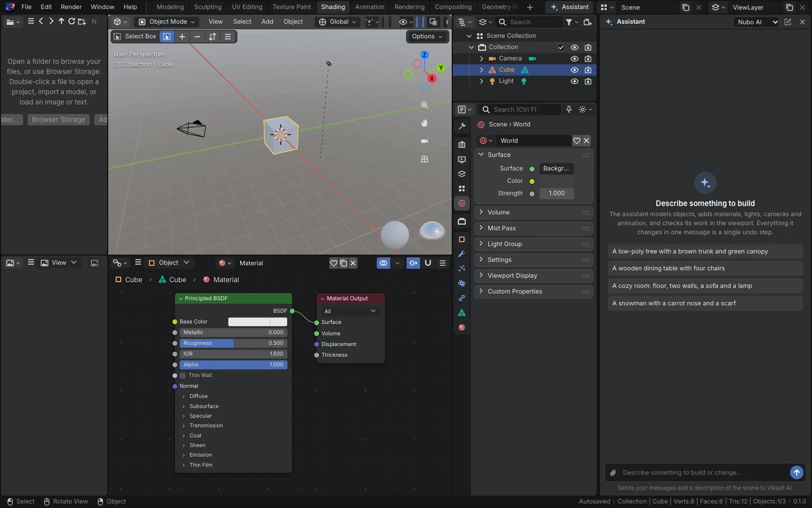This screenshot has height=508, width=812.
Task: Click the viewport pan hand icon
Action: click(x=425, y=123)
